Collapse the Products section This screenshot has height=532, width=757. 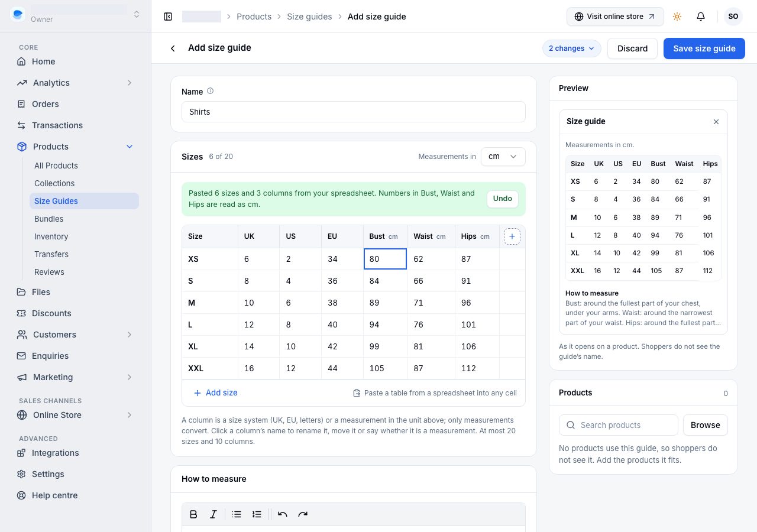tap(130, 147)
